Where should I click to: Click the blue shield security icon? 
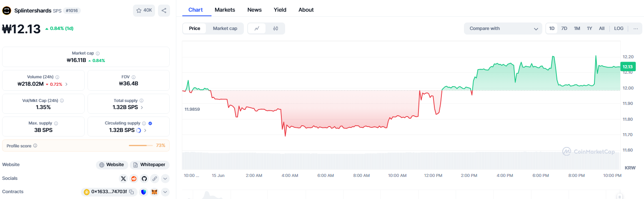coord(143,192)
